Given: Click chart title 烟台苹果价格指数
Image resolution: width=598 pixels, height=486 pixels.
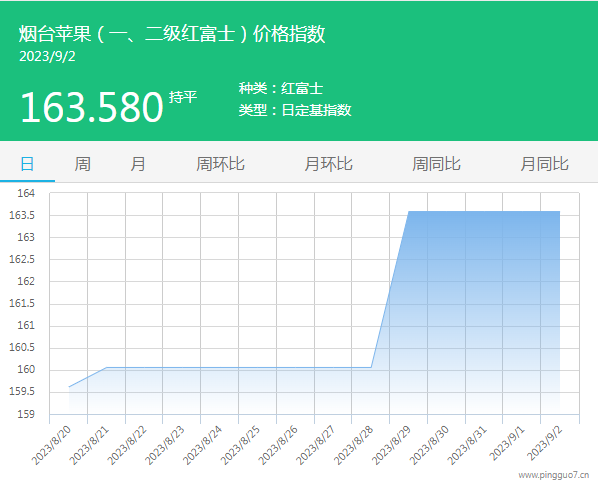Looking at the screenshot, I should tap(172, 34).
